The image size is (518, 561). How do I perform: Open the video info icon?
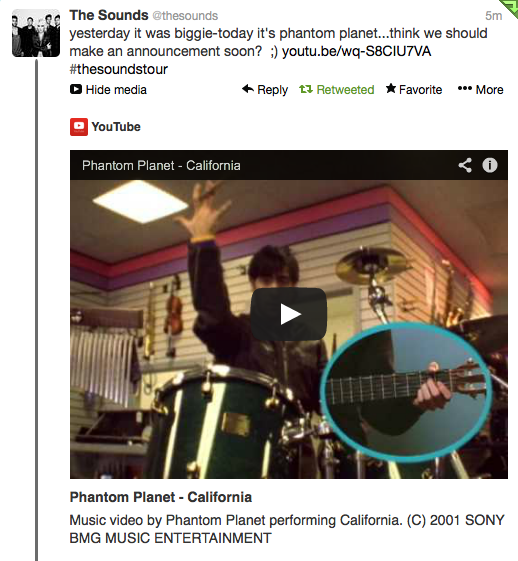coord(490,165)
